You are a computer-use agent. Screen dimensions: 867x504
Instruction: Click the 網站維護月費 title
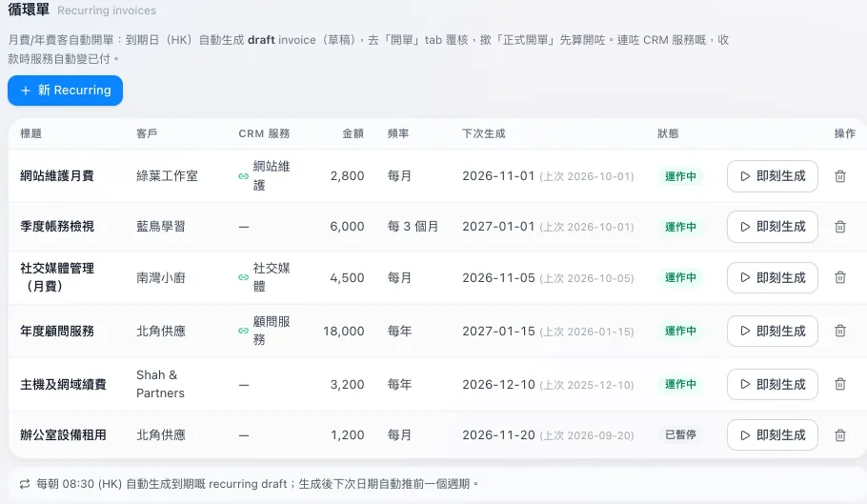57,176
